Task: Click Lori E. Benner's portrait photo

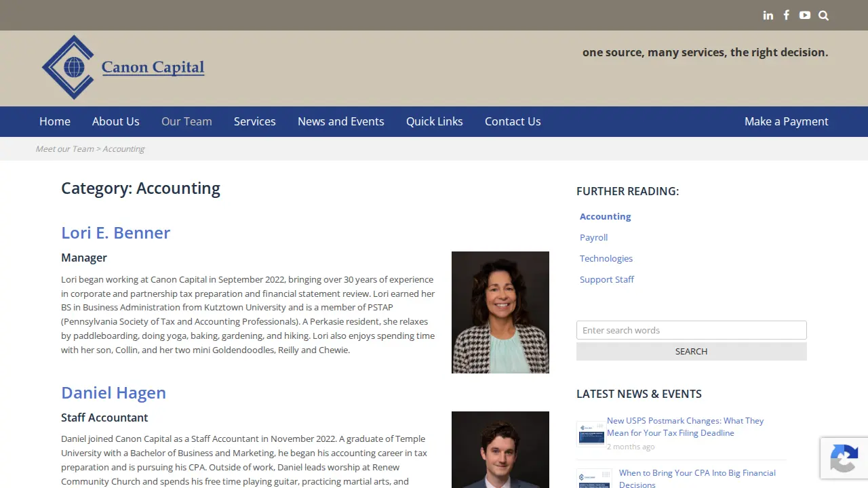Action: [500, 312]
